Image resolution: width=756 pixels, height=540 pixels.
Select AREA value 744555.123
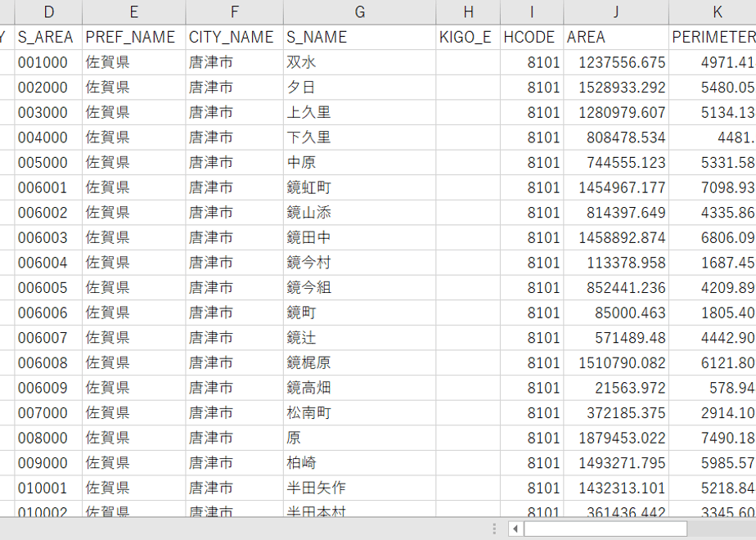(616, 163)
